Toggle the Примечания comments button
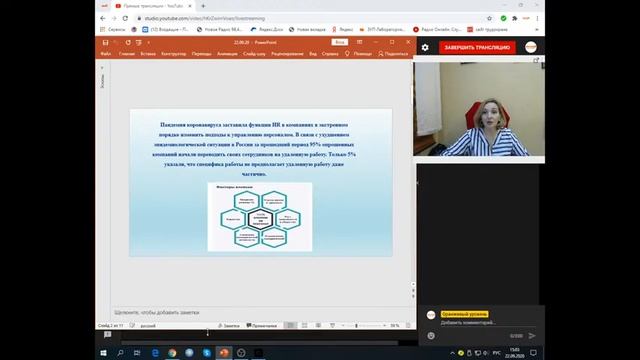This screenshot has height=360, width=640. click(x=262, y=326)
